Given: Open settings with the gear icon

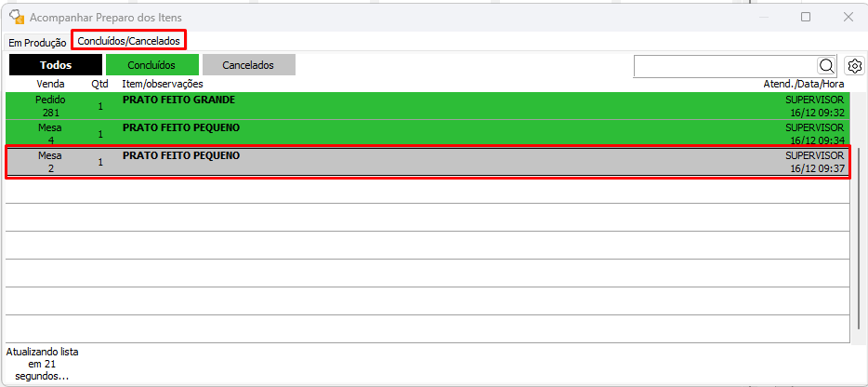Looking at the screenshot, I should pyautogui.click(x=854, y=66).
